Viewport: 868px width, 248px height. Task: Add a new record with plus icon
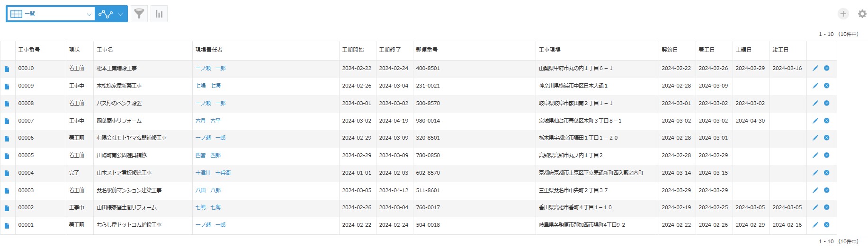click(843, 14)
